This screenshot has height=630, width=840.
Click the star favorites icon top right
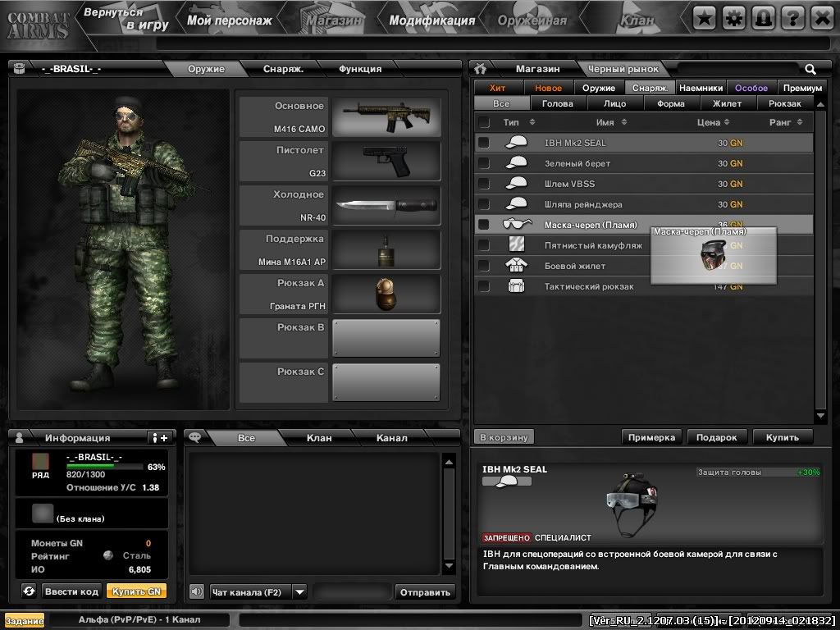pos(704,16)
